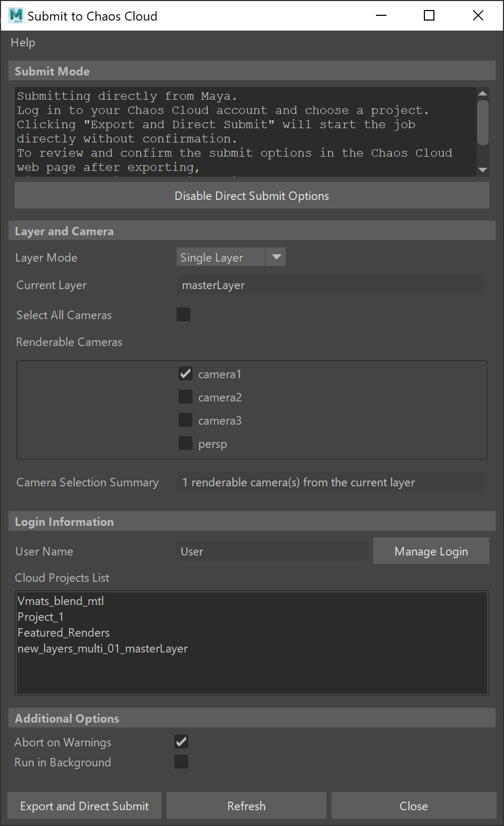This screenshot has height=826, width=504.
Task: Collapse the Layer and Camera section
Action: (x=252, y=231)
